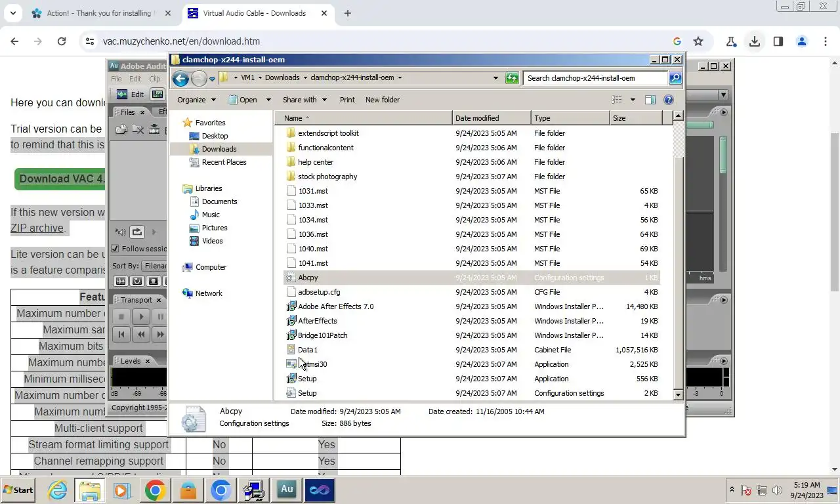The height and width of the screenshot is (504, 840).
Task: Switch Audition to Edit view
Action: pyautogui.click(x=130, y=94)
